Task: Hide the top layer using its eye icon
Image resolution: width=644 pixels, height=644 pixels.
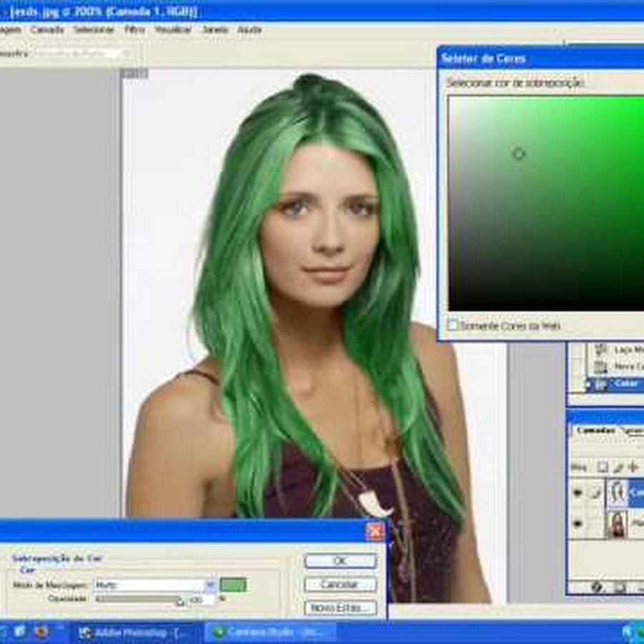Action: coord(577,493)
